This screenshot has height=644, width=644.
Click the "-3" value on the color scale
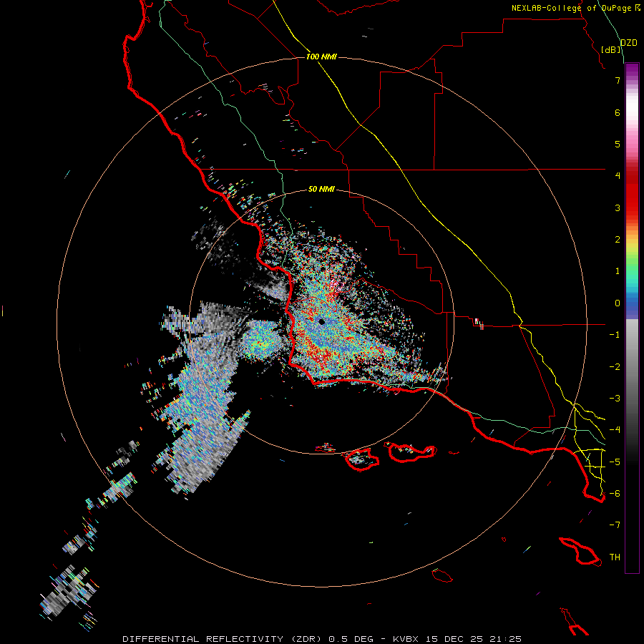click(x=615, y=399)
